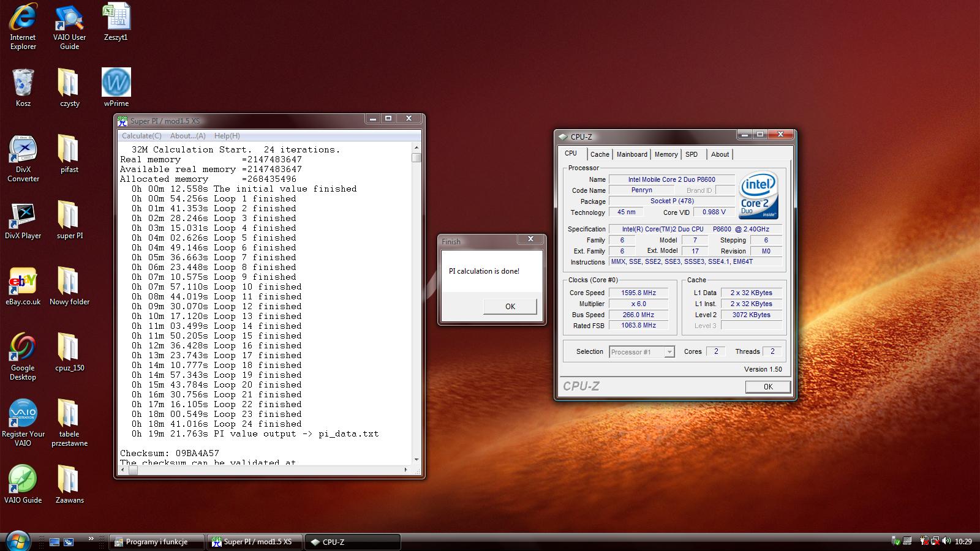Image resolution: width=980 pixels, height=551 pixels.
Task: Open the network connection tray icon
Action: [x=935, y=541]
